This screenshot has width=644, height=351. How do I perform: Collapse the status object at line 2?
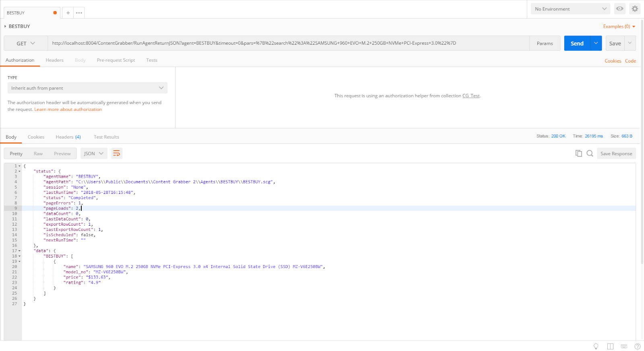(19, 171)
